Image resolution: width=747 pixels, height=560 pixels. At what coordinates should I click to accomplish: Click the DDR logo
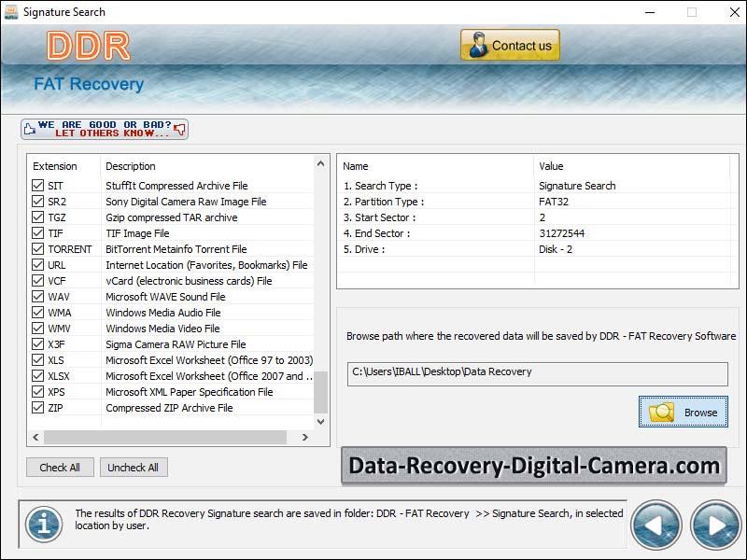pyautogui.click(x=89, y=46)
